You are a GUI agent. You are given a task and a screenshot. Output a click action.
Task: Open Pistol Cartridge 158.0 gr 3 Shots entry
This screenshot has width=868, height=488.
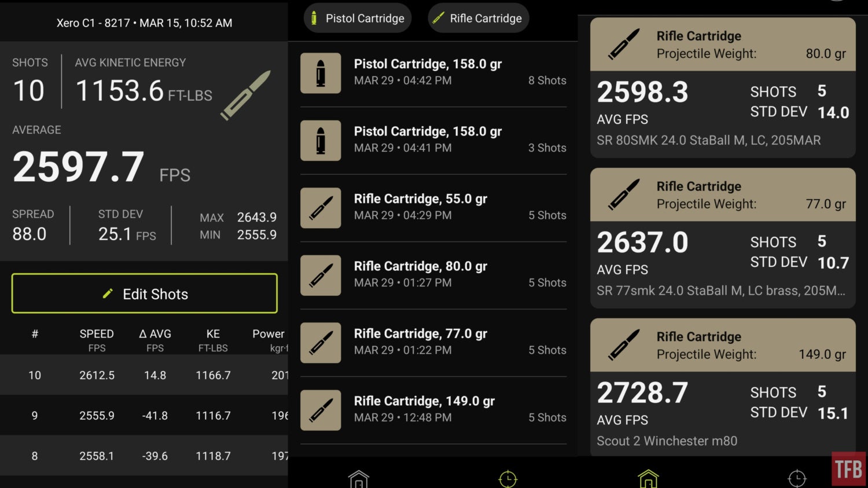click(x=433, y=141)
